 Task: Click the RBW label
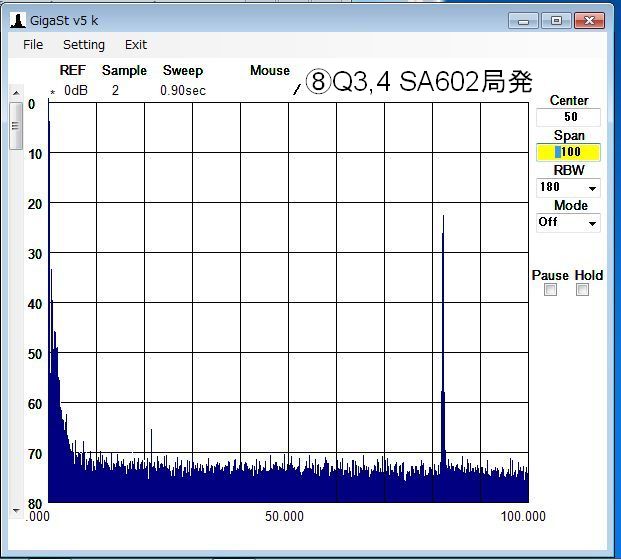click(x=569, y=170)
